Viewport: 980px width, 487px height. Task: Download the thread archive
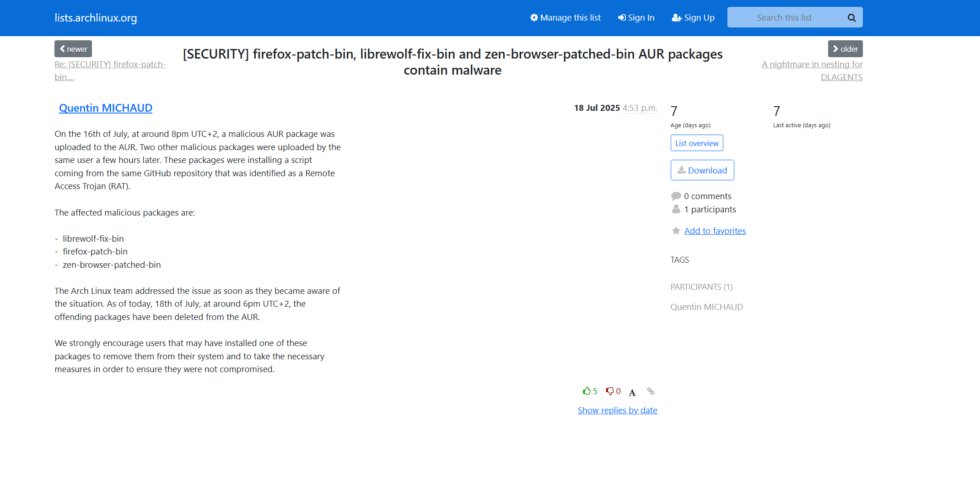[702, 170]
